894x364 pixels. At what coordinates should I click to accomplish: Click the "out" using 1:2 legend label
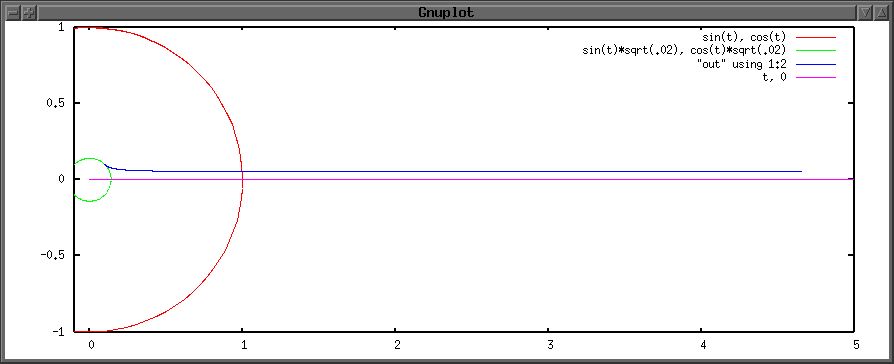click(741, 64)
